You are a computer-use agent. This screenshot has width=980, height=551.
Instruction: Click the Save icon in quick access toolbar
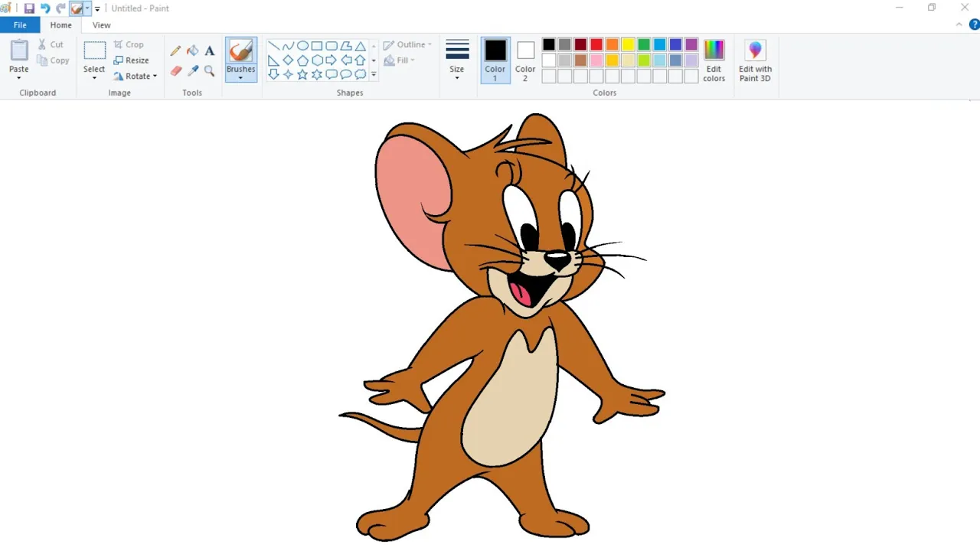(x=29, y=8)
